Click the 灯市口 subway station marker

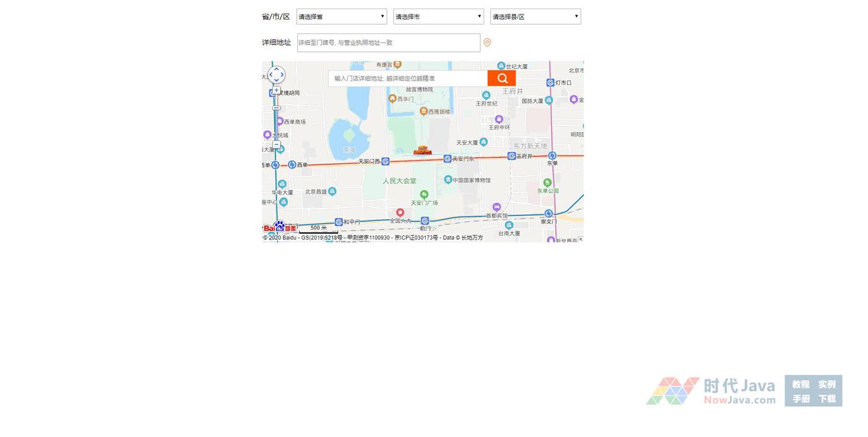coord(550,83)
